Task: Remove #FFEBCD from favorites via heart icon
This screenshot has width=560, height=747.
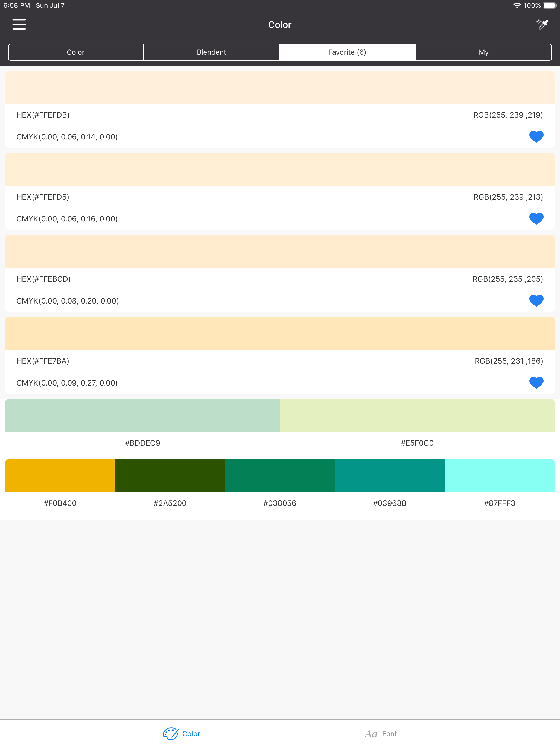Action: pyautogui.click(x=536, y=300)
